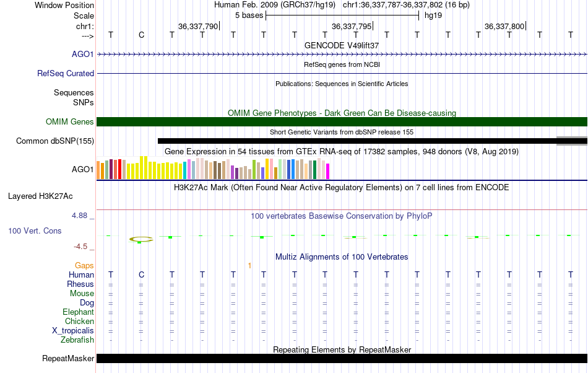Open 100 vertebrates Basewise Conservation title
The image size is (588, 373).
(x=342, y=216)
